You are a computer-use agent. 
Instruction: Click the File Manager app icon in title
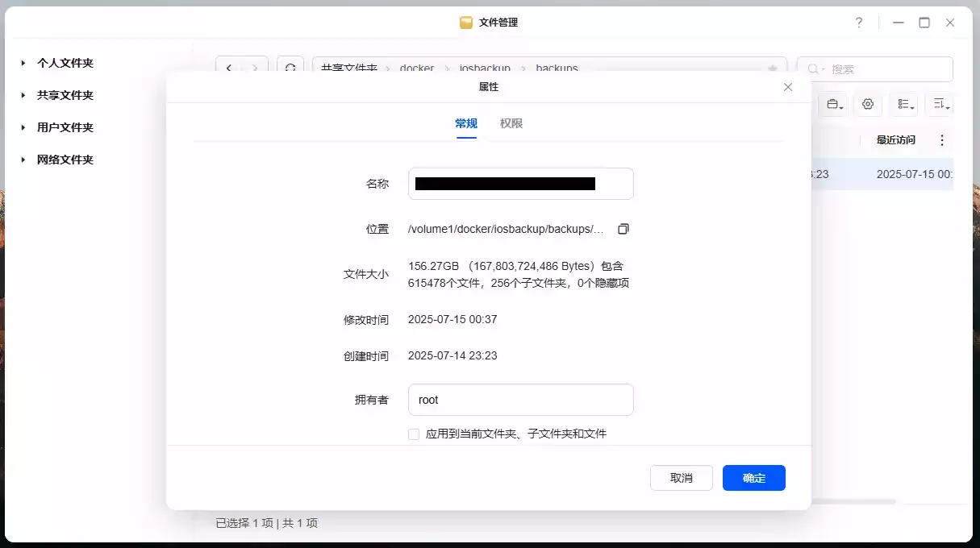coord(466,23)
